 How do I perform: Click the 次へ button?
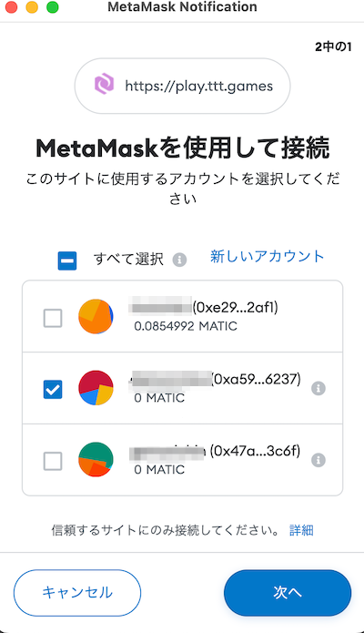tap(288, 593)
